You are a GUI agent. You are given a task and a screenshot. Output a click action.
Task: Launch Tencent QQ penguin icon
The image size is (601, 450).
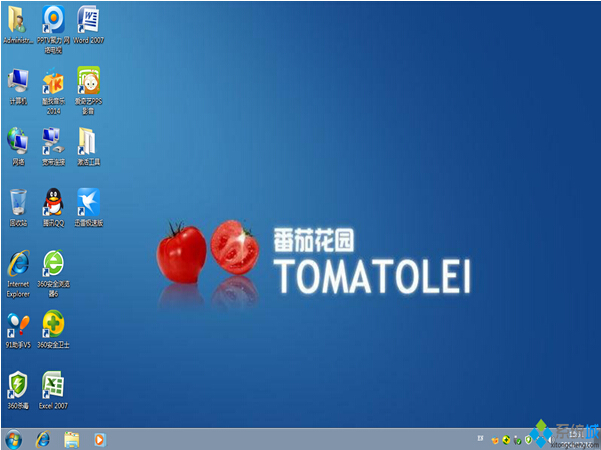(x=53, y=202)
